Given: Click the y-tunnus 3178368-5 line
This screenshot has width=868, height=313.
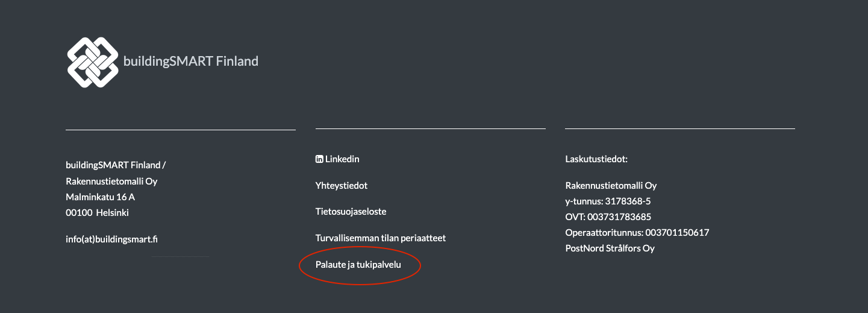Looking at the screenshot, I should pos(608,201).
